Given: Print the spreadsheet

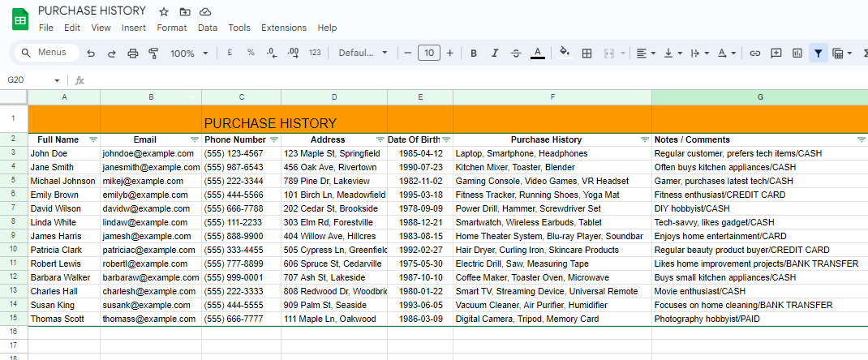Looking at the screenshot, I should pos(133,53).
